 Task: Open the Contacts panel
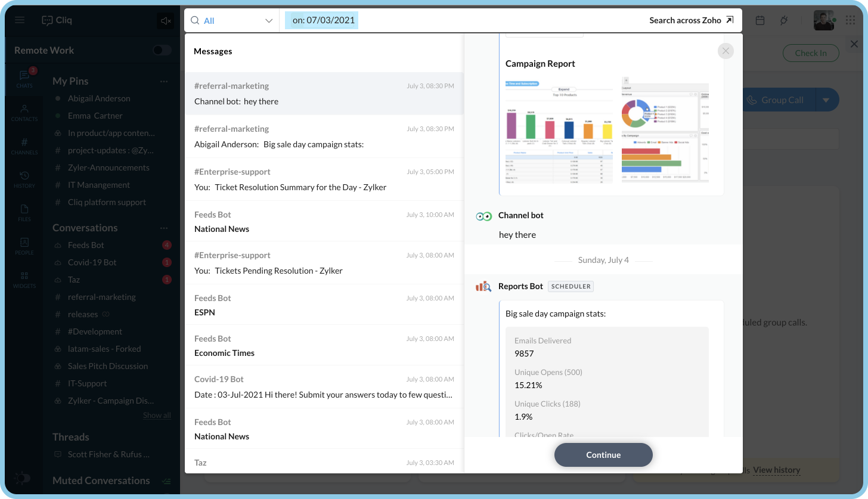pyautogui.click(x=24, y=113)
